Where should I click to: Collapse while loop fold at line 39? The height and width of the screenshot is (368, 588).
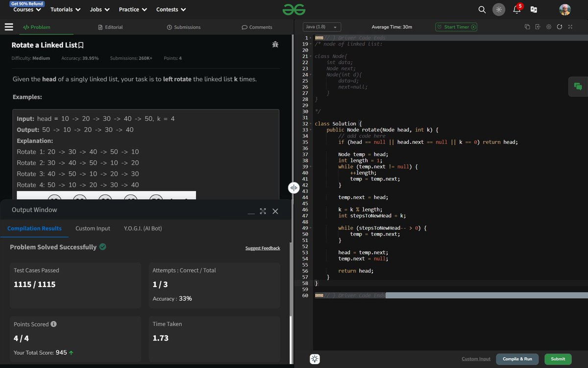[x=311, y=167]
